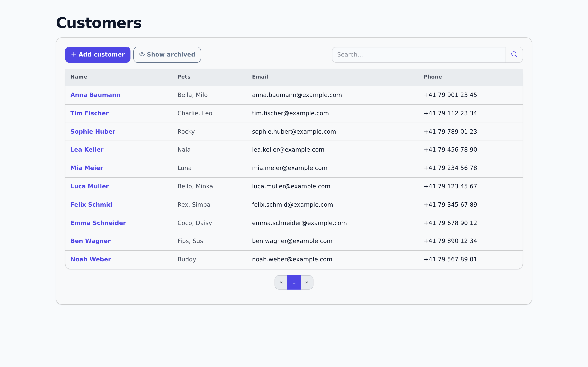Click the previous page double-chevron arrow
This screenshot has width=588, height=367.
(x=281, y=282)
